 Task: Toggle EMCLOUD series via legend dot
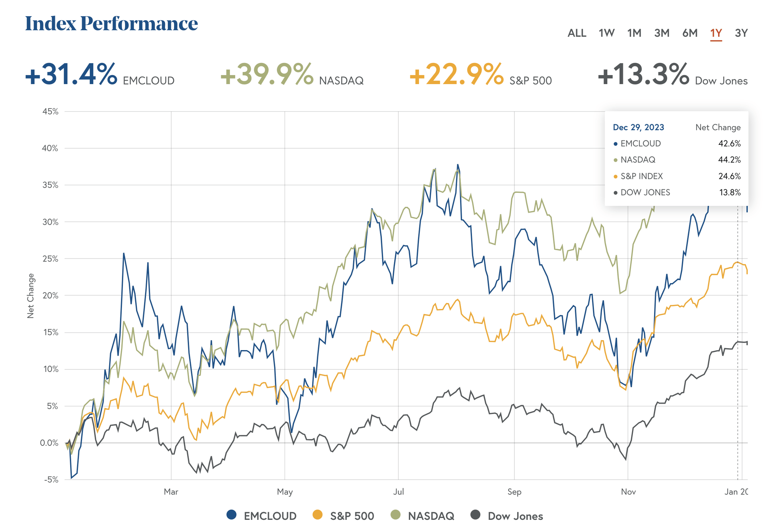click(231, 515)
